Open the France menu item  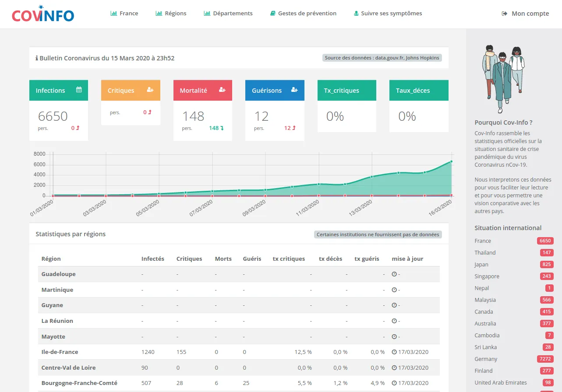click(124, 14)
